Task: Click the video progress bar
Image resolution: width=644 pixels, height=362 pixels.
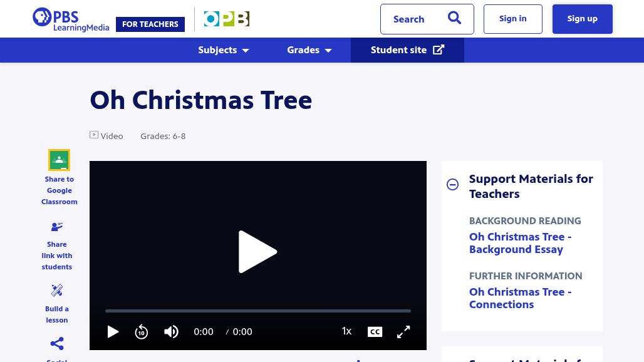Action: (x=258, y=311)
